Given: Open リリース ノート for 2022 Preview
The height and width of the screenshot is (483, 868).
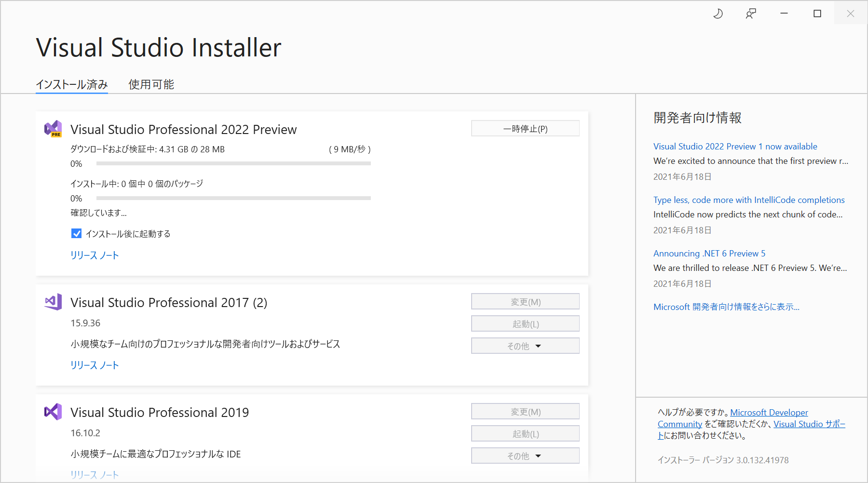Looking at the screenshot, I should (95, 255).
